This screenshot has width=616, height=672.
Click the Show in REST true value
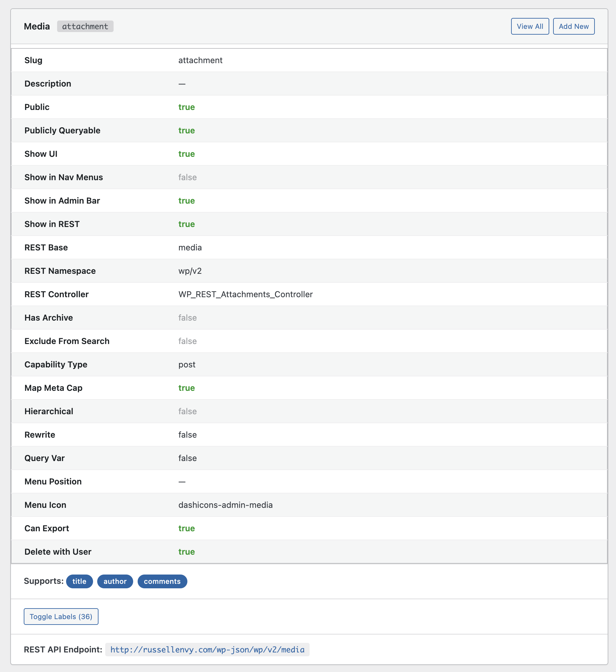tap(186, 224)
